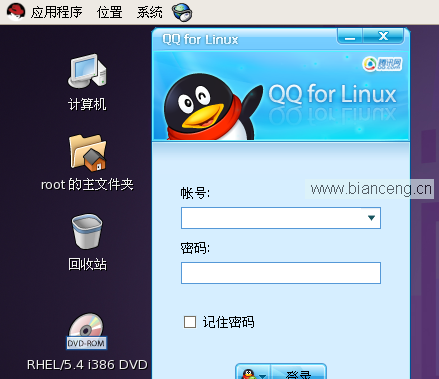Click the 密码: label text

point(195,248)
